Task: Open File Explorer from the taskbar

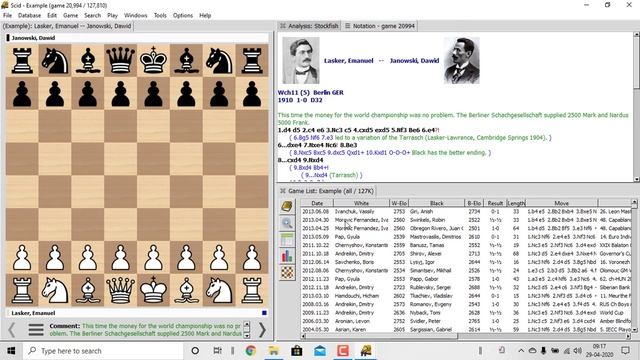Action: 273,351
